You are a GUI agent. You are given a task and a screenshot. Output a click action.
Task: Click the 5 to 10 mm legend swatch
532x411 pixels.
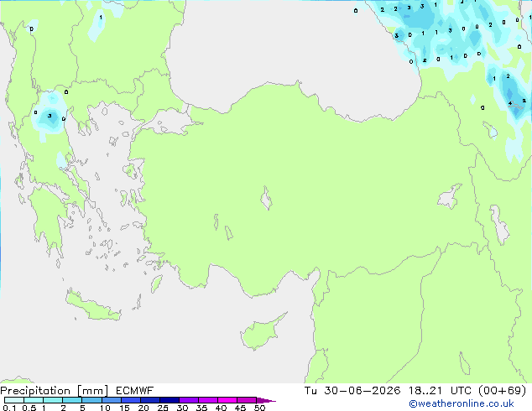pyautogui.click(x=91, y=400)
